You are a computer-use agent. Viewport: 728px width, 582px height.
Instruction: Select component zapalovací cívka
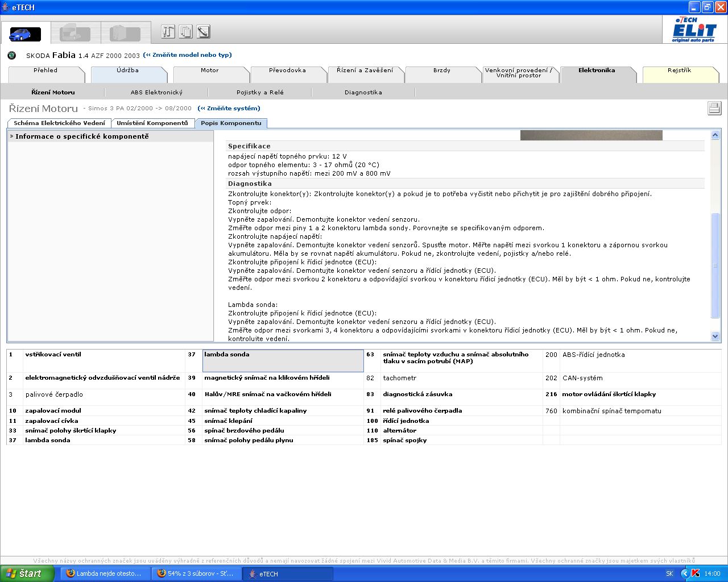click(52, 421)
